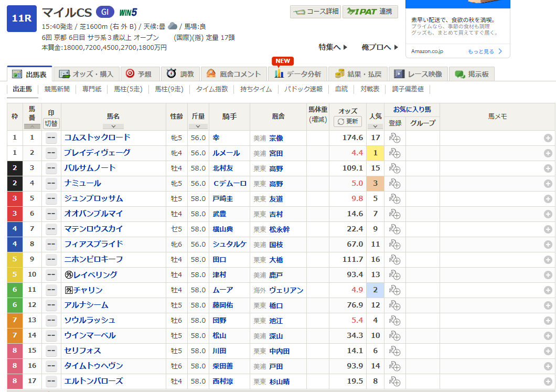Toggle the 印 mark selector for コムストックロード

[51, 138]
